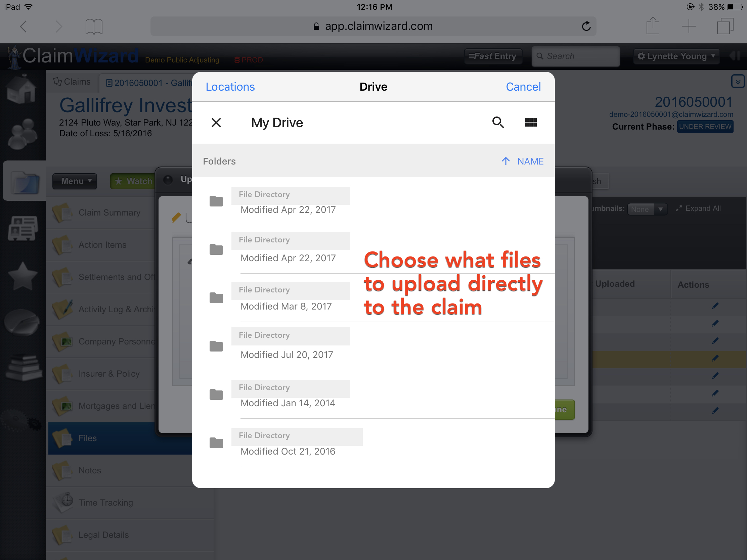Open Safari bookmarks book icon

pos(94,26)
